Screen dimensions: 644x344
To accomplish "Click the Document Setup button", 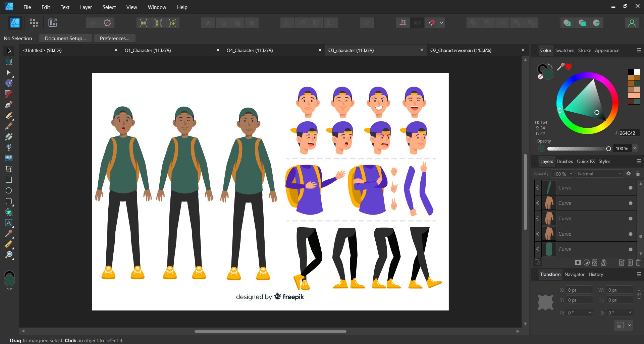I will 65,38.
